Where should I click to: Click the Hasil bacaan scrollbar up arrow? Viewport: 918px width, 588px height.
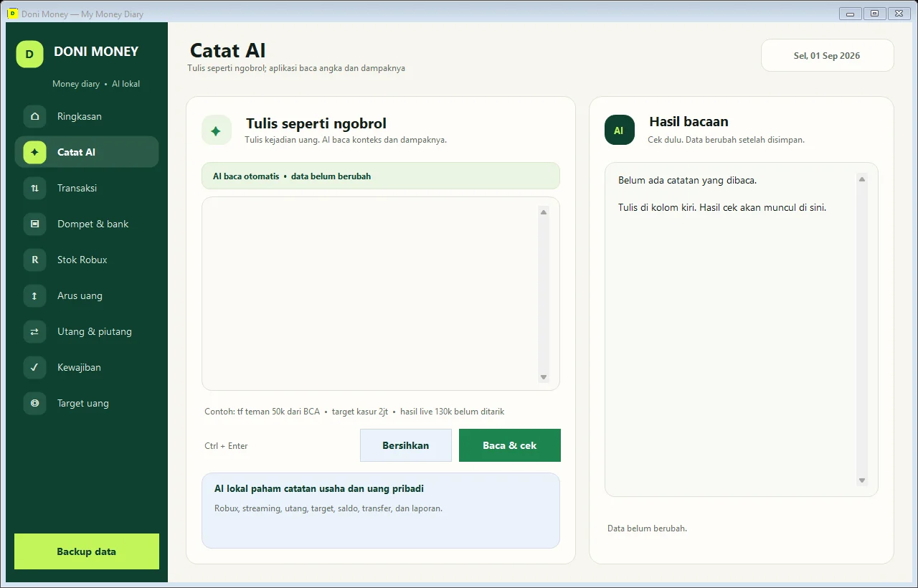point(862,179)
